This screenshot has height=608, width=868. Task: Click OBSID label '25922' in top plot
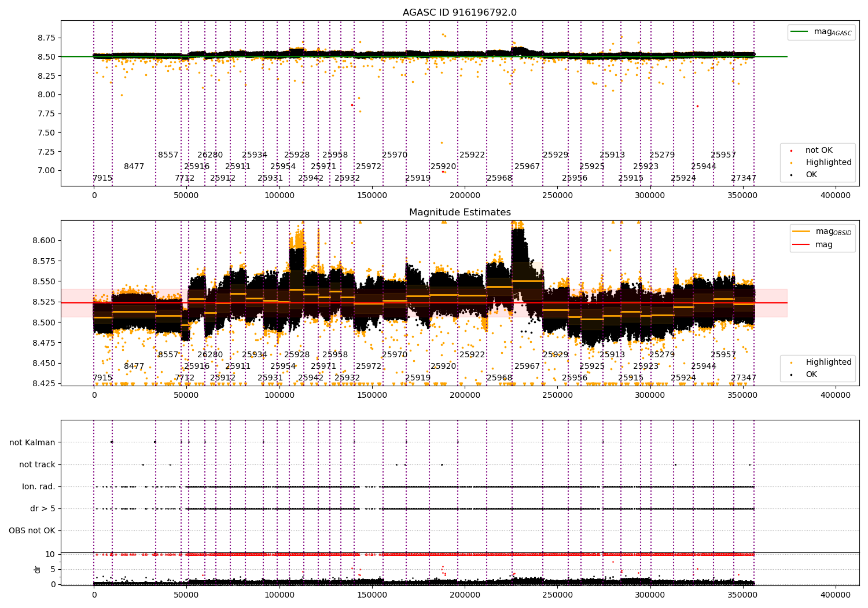[472, 155]
